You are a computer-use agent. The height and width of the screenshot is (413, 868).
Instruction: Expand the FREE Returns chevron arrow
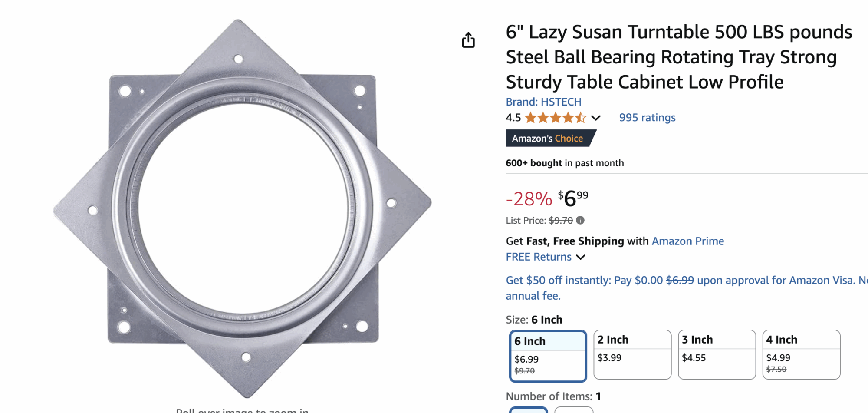pyautogui.click(x=581, y=257)
